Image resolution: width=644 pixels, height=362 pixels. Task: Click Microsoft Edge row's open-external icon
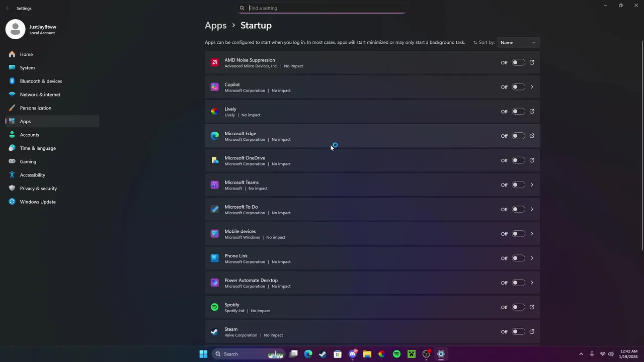(532, 136)
